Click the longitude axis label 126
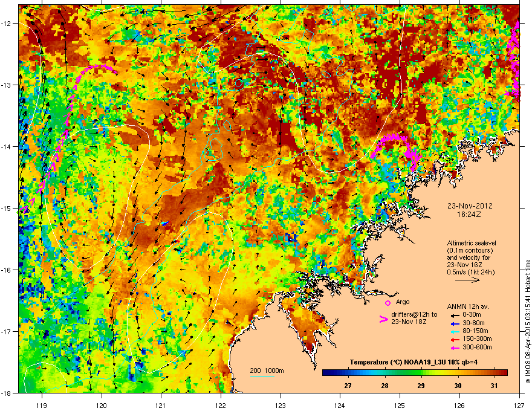 459,405
